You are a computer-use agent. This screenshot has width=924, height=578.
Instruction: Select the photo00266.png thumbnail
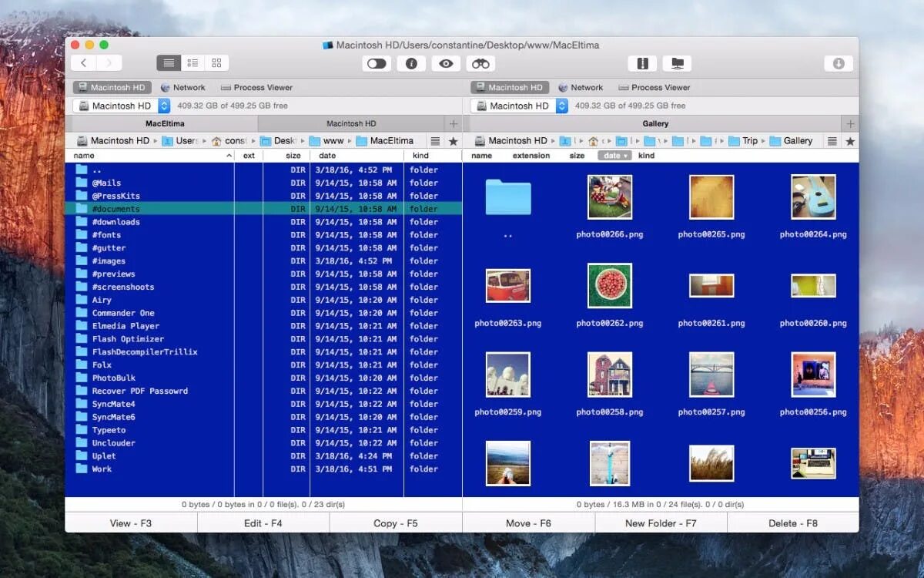(x=609, y=197)
